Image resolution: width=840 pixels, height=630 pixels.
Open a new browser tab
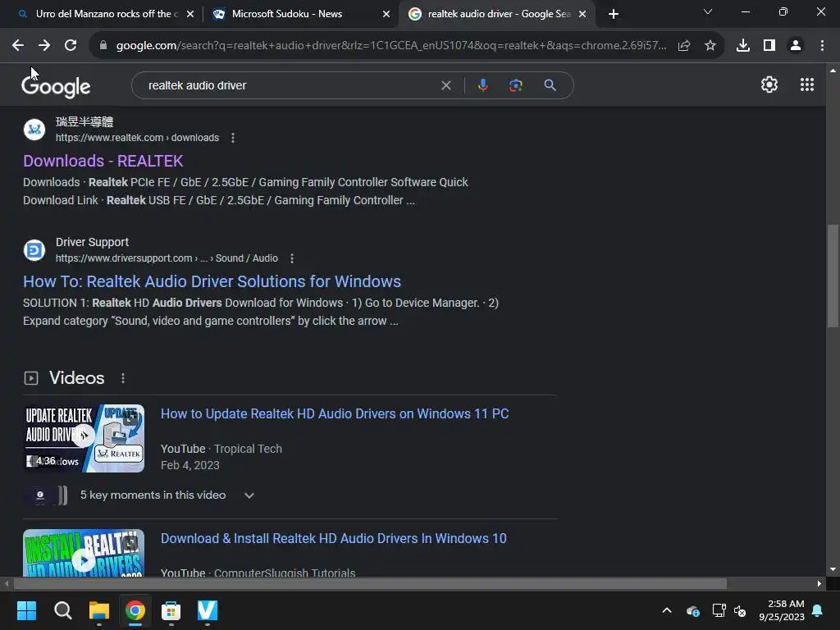pyautogui.click(x=614, y=14)
